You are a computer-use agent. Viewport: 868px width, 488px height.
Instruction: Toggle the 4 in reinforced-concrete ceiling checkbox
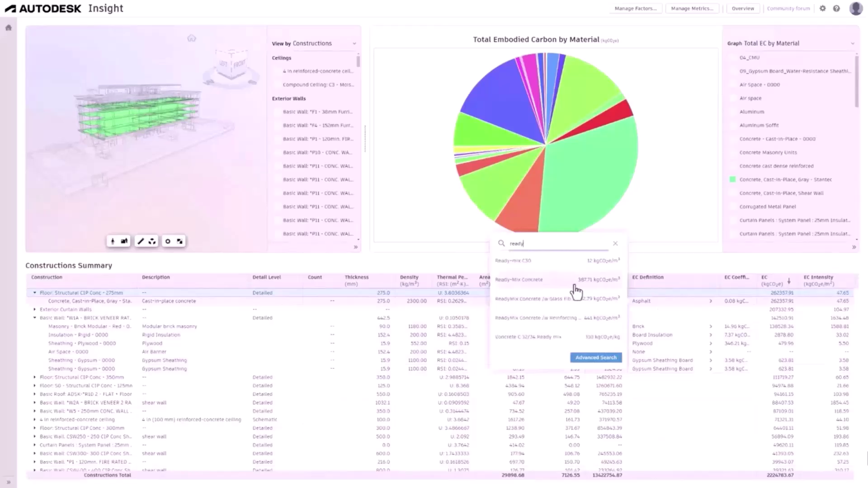[277, 71]
